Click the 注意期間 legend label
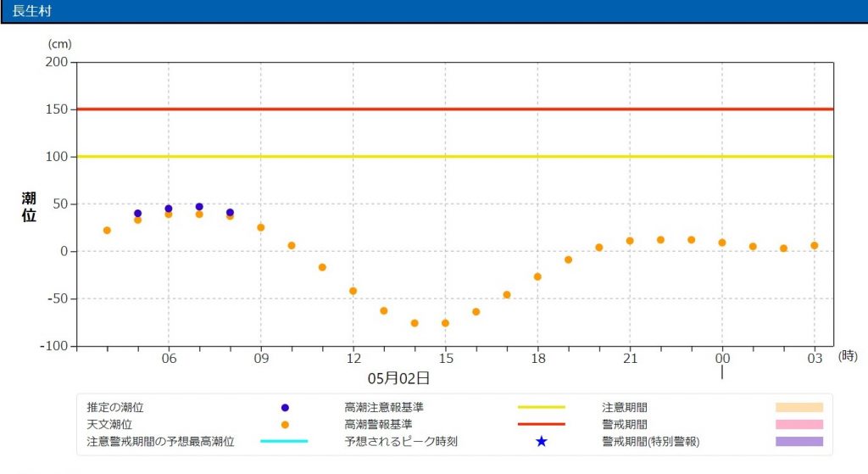This screenshot has width=868, height=474. (625, 408)
